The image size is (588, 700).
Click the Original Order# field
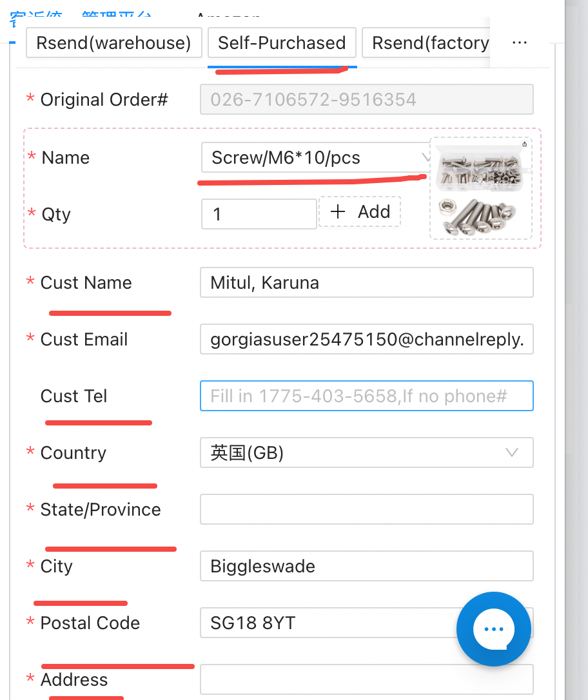point(366,100)
